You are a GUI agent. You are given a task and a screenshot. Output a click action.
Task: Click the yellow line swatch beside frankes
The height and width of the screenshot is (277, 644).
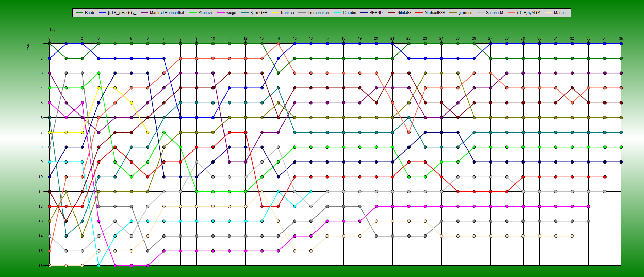pos(276,13)
